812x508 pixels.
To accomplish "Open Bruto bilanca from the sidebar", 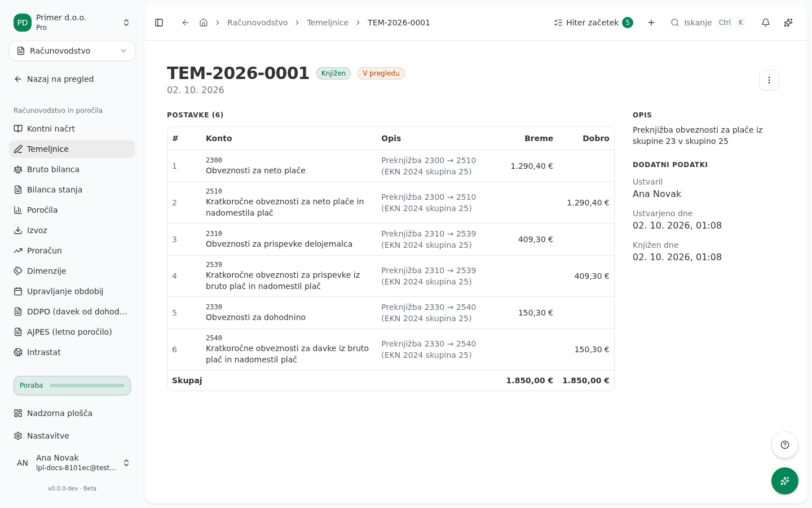I will 72,169.
